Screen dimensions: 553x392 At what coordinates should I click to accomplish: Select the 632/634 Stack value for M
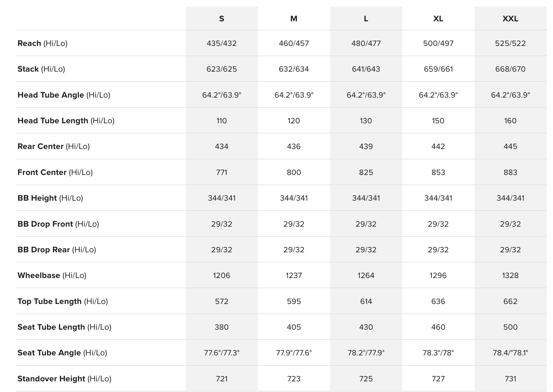click(x=294, y=69)
